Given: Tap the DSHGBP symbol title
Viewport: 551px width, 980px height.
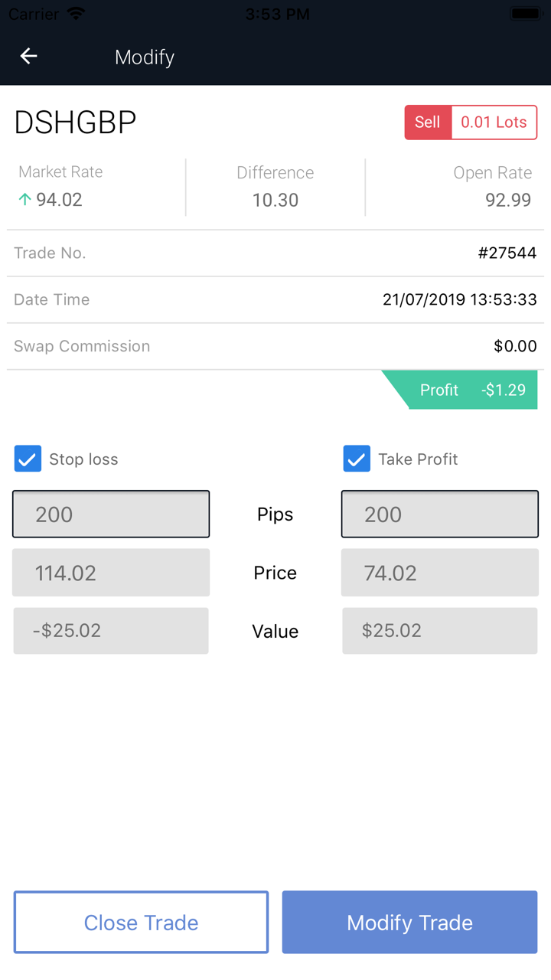Looking at the screenshot, I should (x=76, y=122).
